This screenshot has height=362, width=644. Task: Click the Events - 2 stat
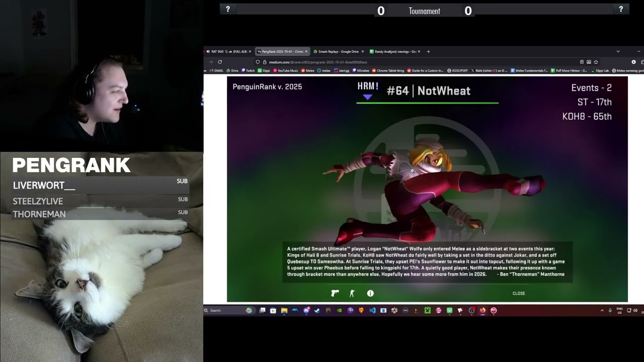coord(591,87)
